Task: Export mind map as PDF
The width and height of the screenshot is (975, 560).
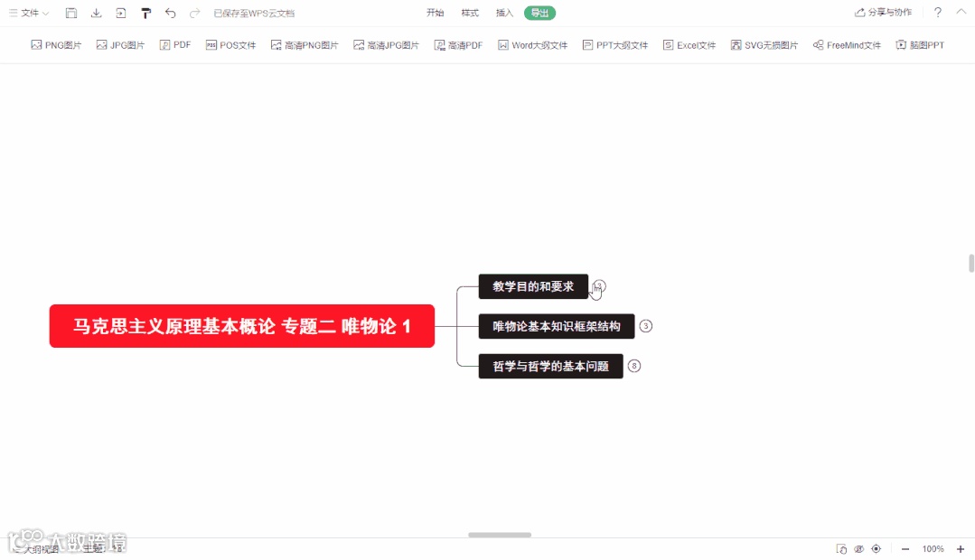Action: [x=175, y=45]
